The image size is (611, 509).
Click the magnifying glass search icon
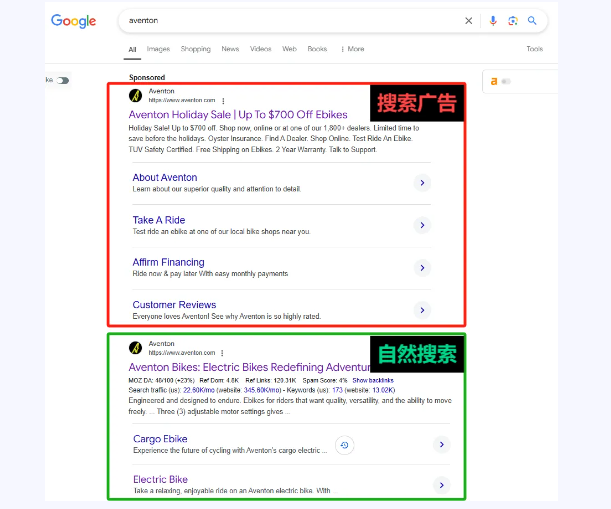click(532, 21)
